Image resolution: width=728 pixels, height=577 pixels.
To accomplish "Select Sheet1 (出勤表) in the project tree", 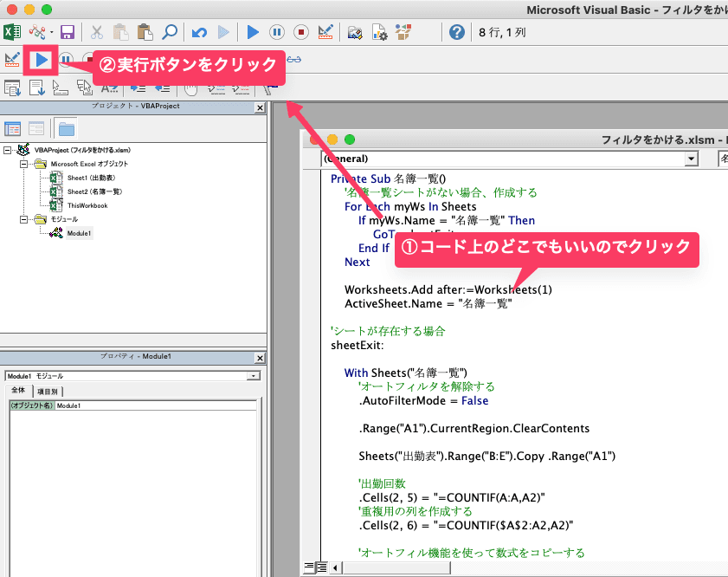I will (x=91, y=178).
